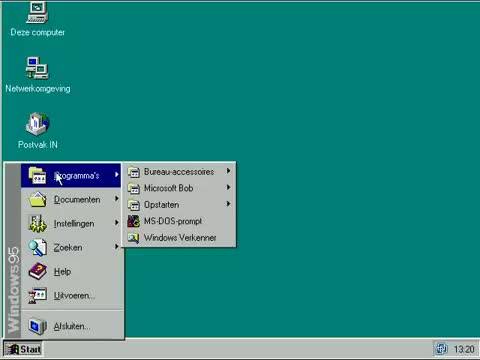Choose Uitvoeren... from the Start menu
The height and width of the screenshot is (360, 480).
click(71, 295)
